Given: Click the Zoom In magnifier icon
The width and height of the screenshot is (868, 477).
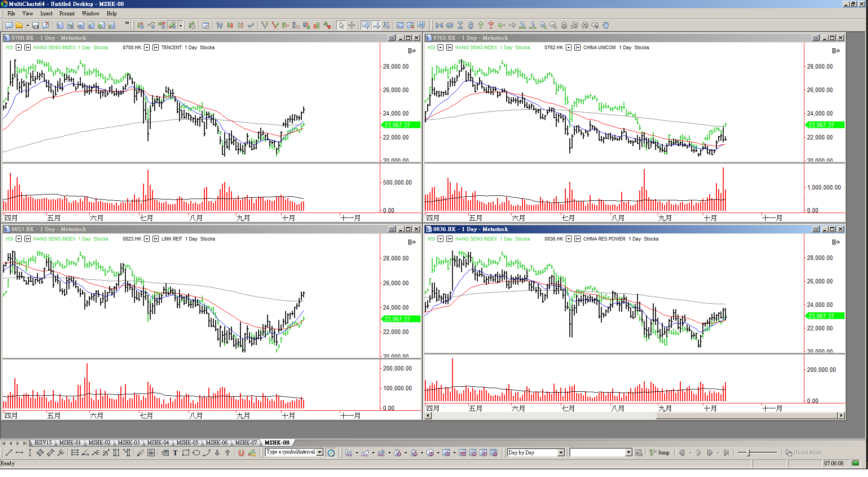Looking at the screenshot, I should point(543,25).
